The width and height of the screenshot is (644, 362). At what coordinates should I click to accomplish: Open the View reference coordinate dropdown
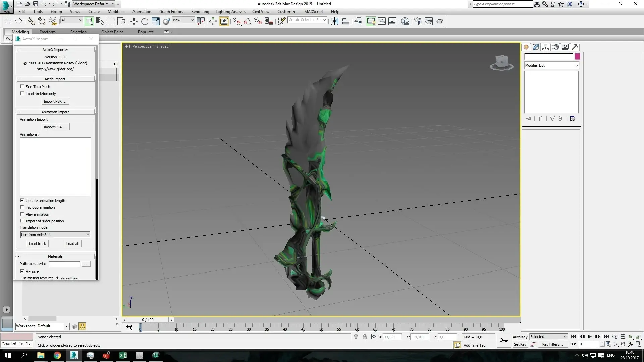[x=183, y=20]
